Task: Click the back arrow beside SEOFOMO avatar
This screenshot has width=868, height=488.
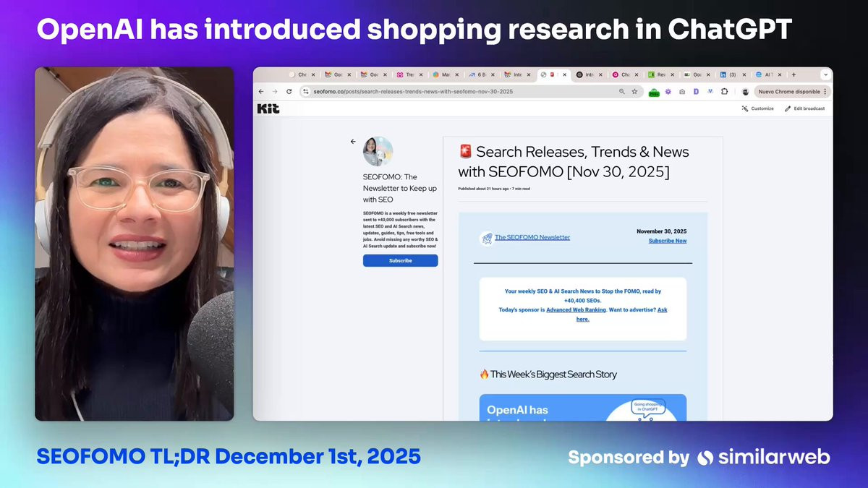Action: point(353,142)
